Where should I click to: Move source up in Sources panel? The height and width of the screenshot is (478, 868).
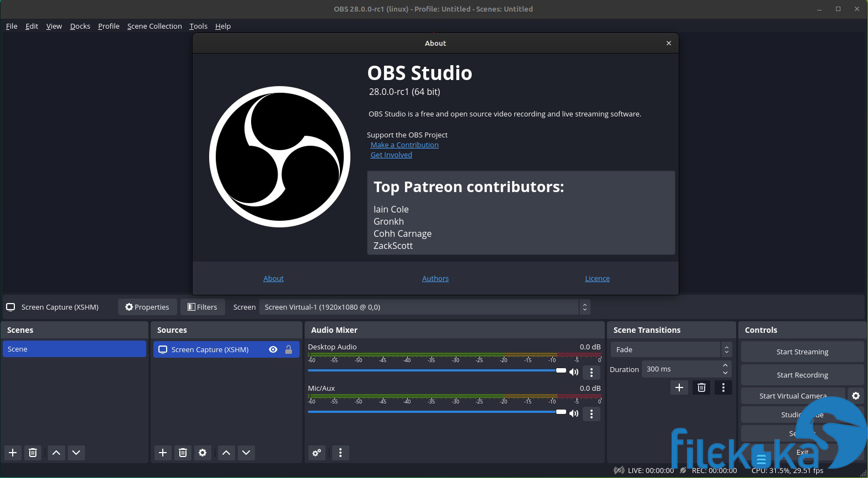point(226,453)
